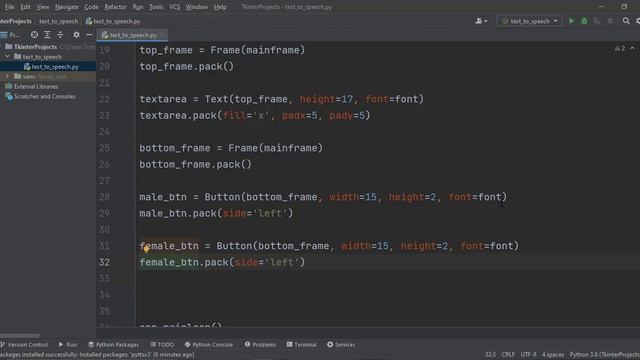Screen dimensions: 640x360
Task: Click the packages installed status message
Action: pos(97,355)
